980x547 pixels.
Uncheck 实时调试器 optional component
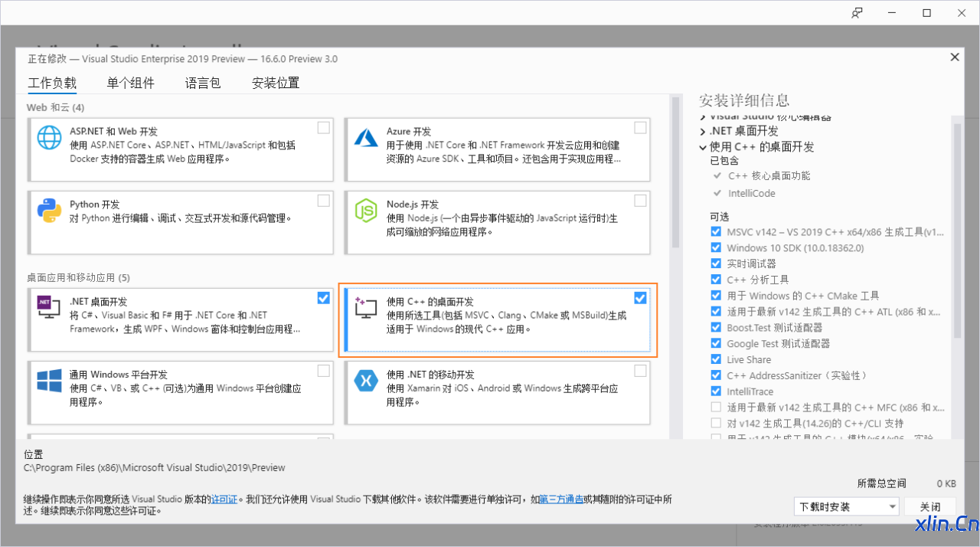click(716, 264)
